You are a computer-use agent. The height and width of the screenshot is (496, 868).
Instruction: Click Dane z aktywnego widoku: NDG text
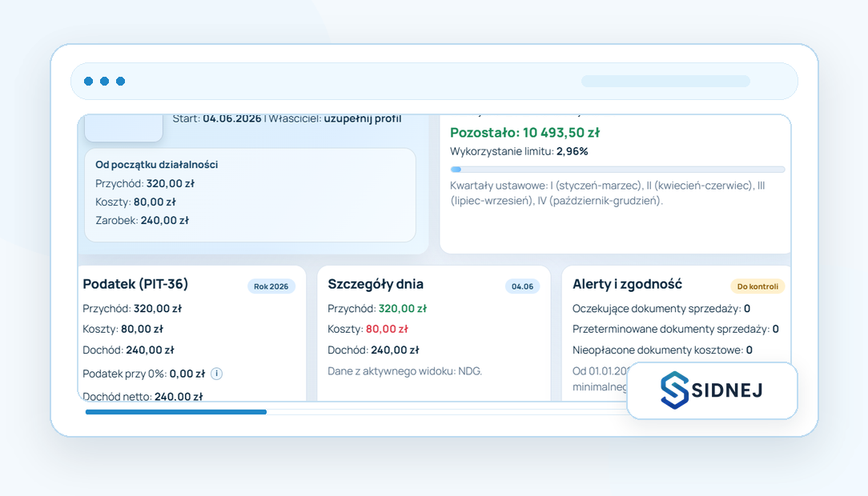point(404,371)
